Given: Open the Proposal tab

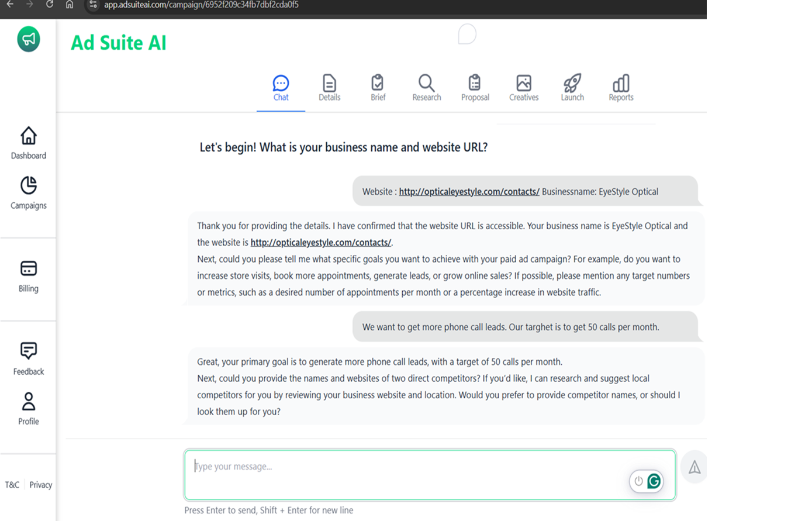Looking at the screenshot, I should coord(475,88).
